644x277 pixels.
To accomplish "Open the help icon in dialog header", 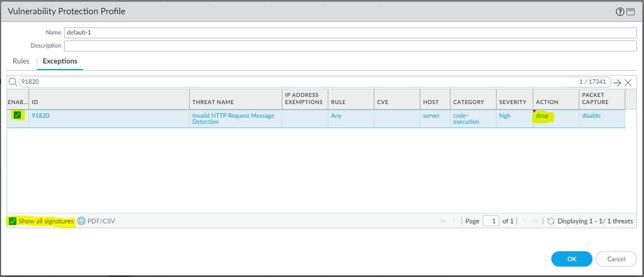I will pyautogui.click(x=620, y=11).
